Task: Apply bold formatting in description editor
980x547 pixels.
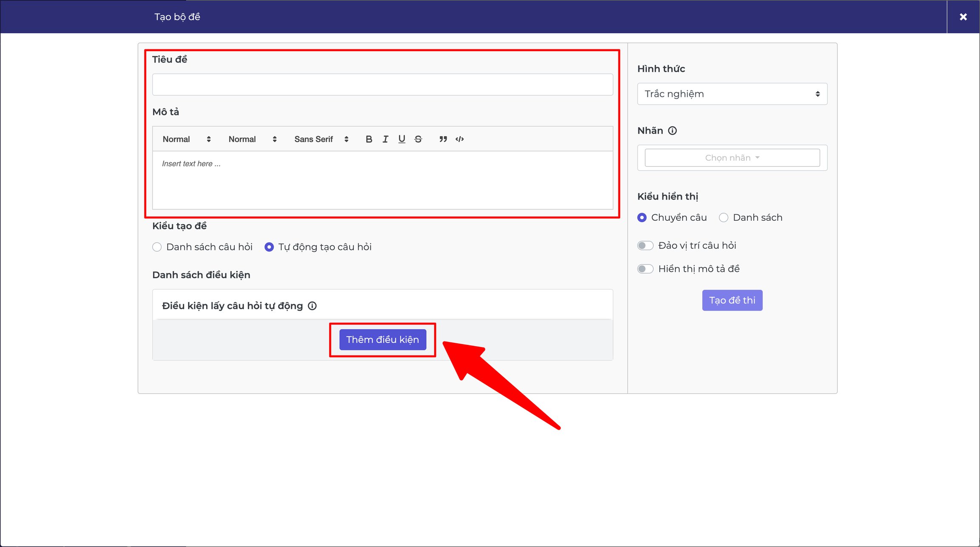Action: coord(369,139)
